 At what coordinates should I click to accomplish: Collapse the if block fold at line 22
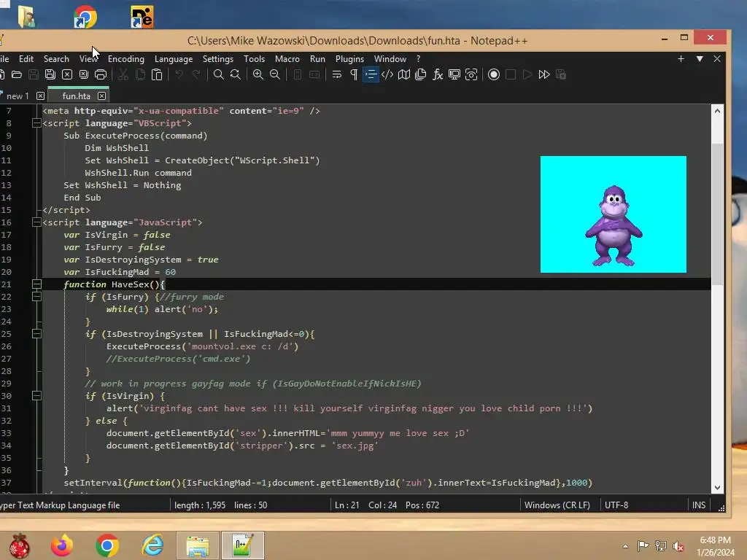point(36,297)
